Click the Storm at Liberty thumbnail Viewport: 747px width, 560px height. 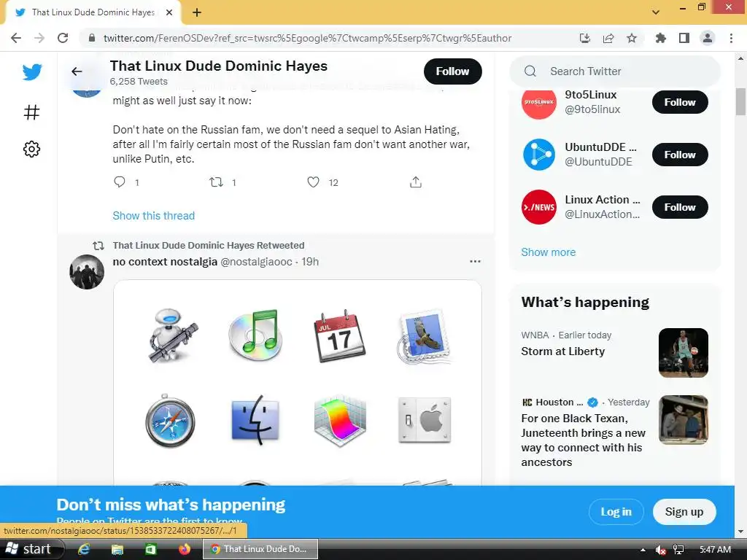(683, 353)
